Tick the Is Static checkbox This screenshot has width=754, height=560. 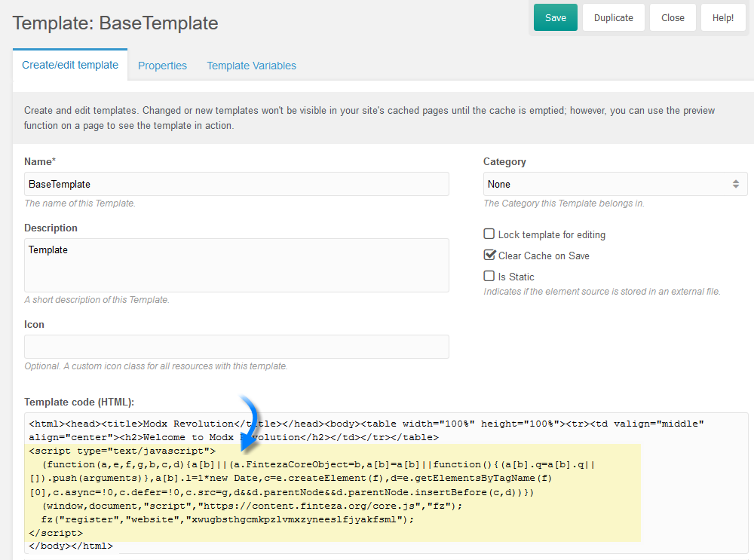pyautogui.click(x=489, y=277)
